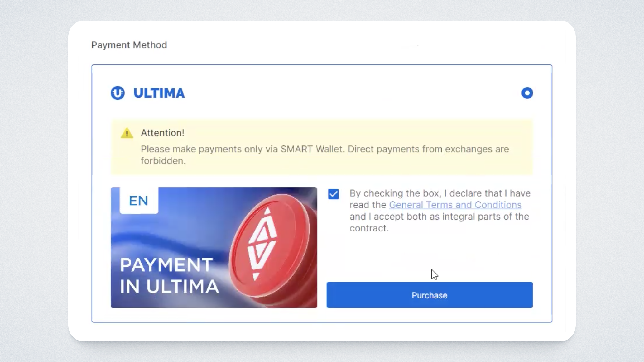Click the SMART Wallet warning message

pyautogui.click(x=324, y=149)
